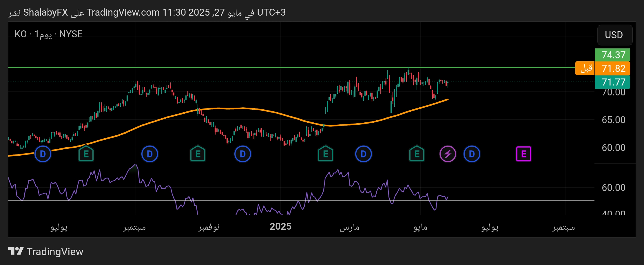Click the earnings E marker below the candles left of مايو

417,154
